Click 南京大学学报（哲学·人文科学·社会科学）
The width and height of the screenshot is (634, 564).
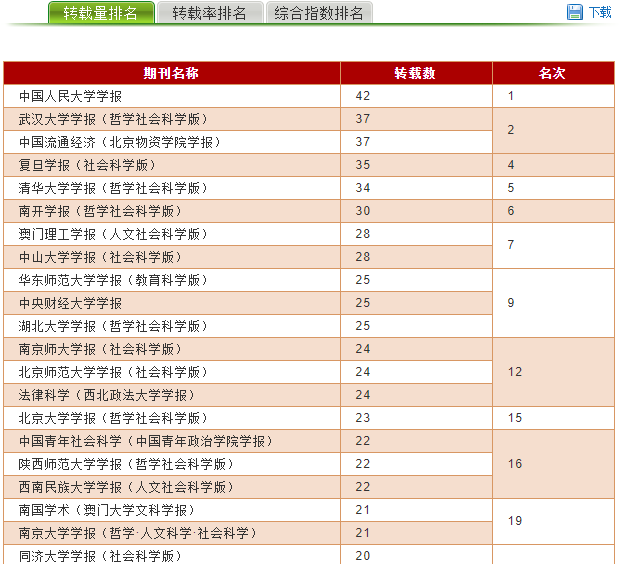coord(137,533)
